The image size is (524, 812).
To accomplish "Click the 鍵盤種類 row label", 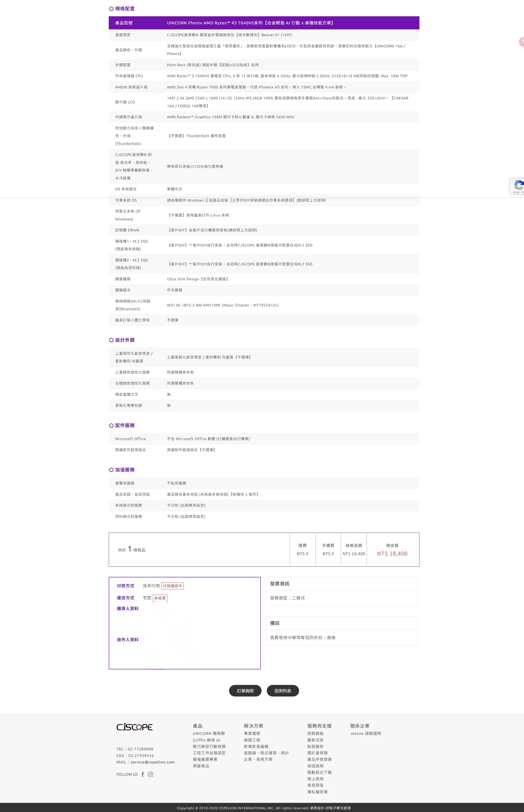I will click(123, 279).
